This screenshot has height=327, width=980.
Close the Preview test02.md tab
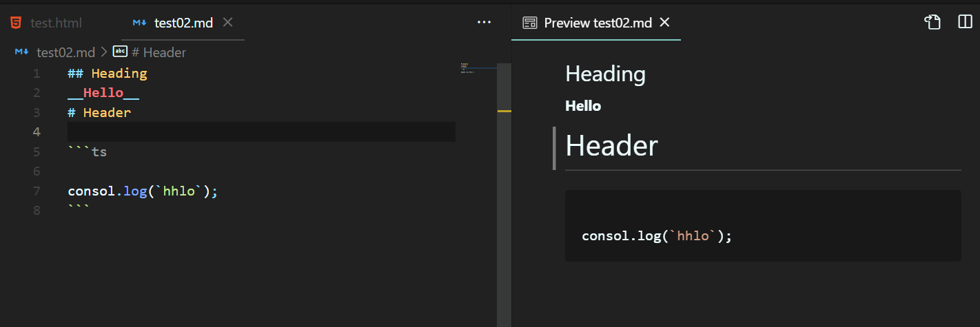pos(665,23)
